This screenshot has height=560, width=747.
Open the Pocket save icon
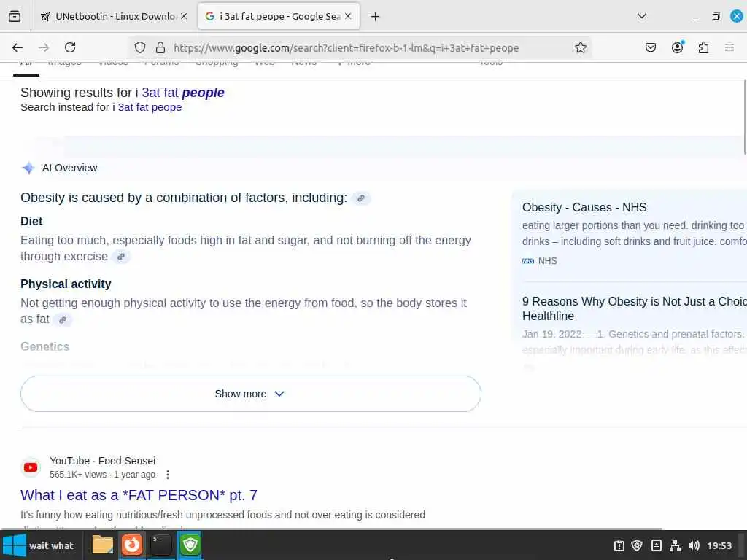(650, 47)
